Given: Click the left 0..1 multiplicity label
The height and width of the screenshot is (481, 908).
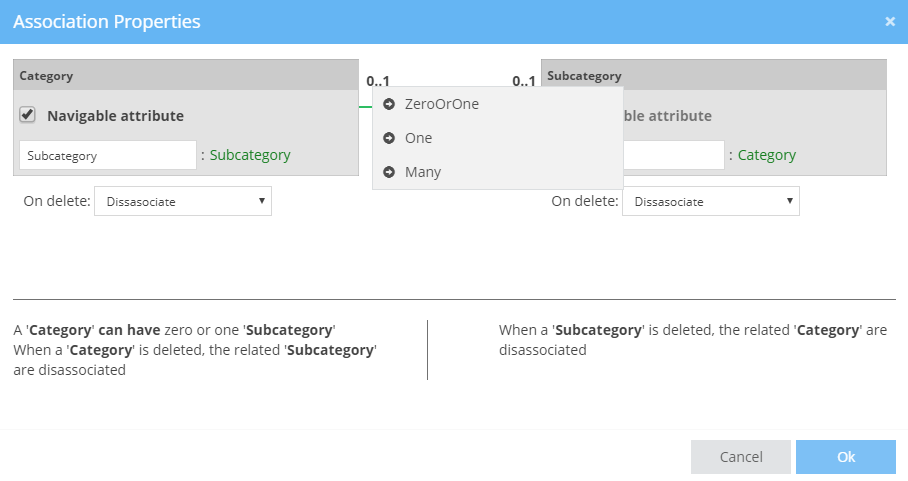Looking at the screenshot, I should pos(378,81).
